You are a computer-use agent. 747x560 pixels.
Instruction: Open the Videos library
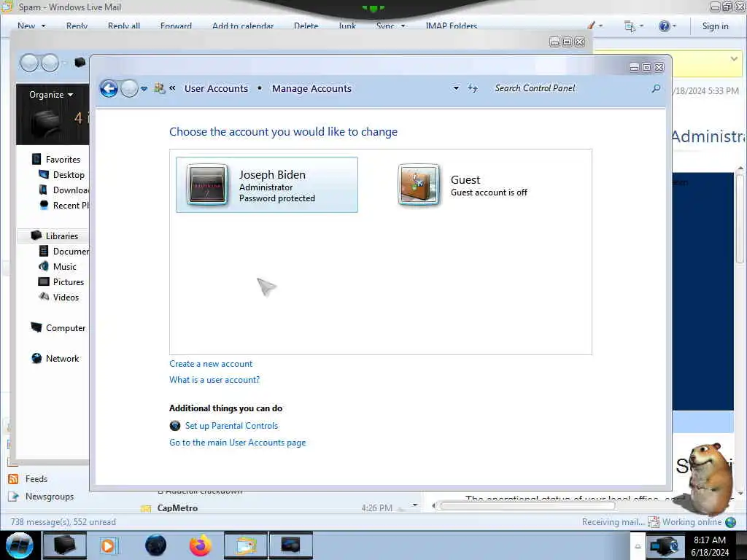tap(66, 297)
